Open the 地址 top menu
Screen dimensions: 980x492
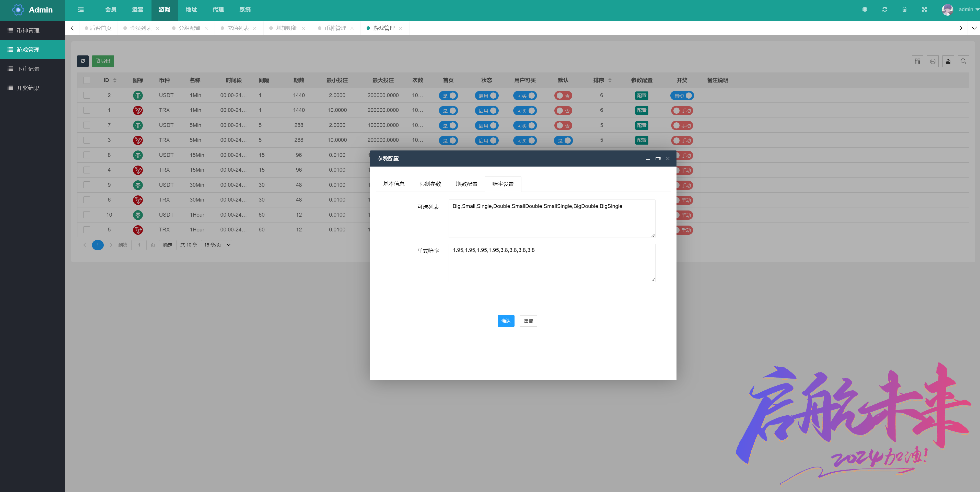pos(191,9)
